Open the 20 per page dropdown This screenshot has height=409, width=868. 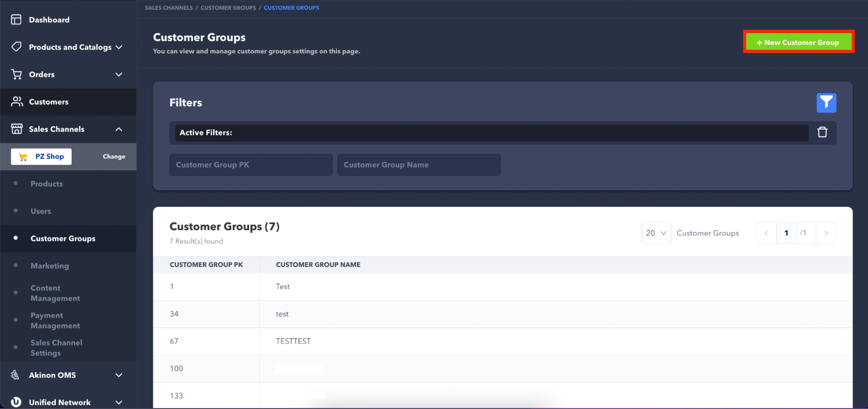point(656,233)
